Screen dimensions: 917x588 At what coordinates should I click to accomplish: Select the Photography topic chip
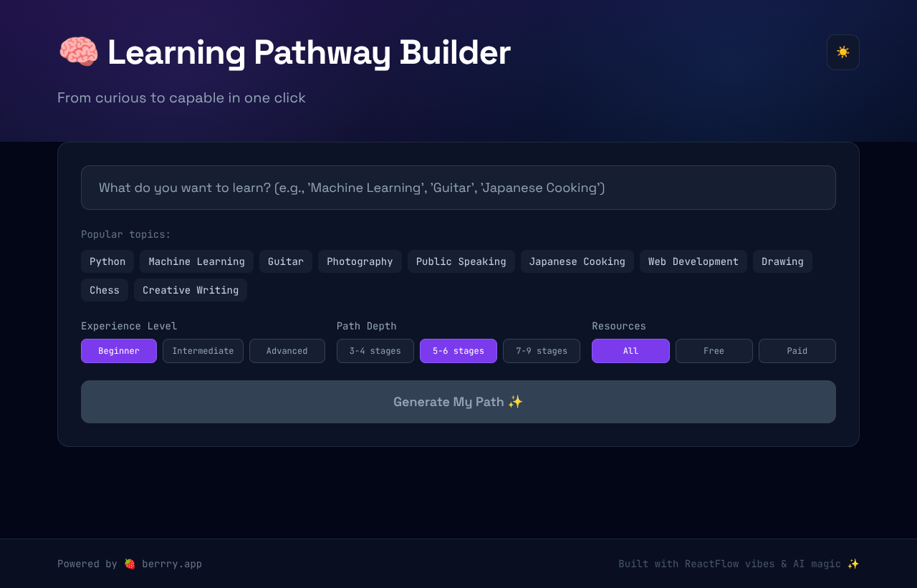pyautogui.click(x=360, y=261)
